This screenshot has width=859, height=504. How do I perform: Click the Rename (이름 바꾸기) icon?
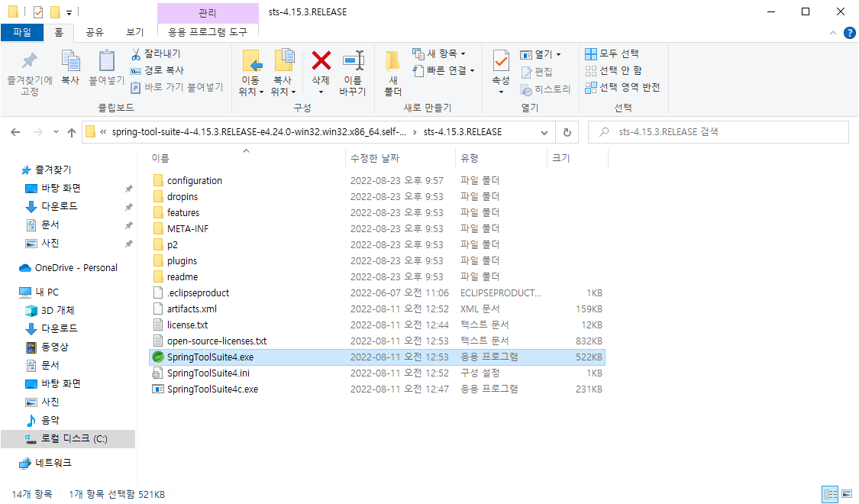(353, 62)
